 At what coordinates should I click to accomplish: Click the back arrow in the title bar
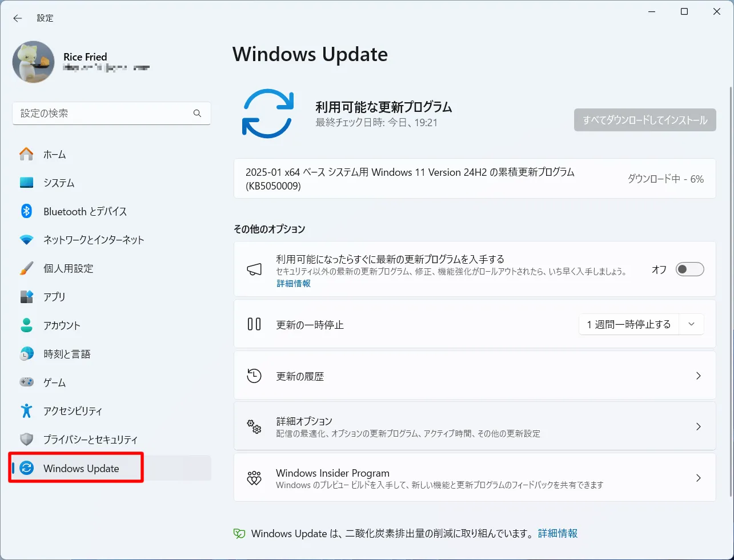point(18,18)
